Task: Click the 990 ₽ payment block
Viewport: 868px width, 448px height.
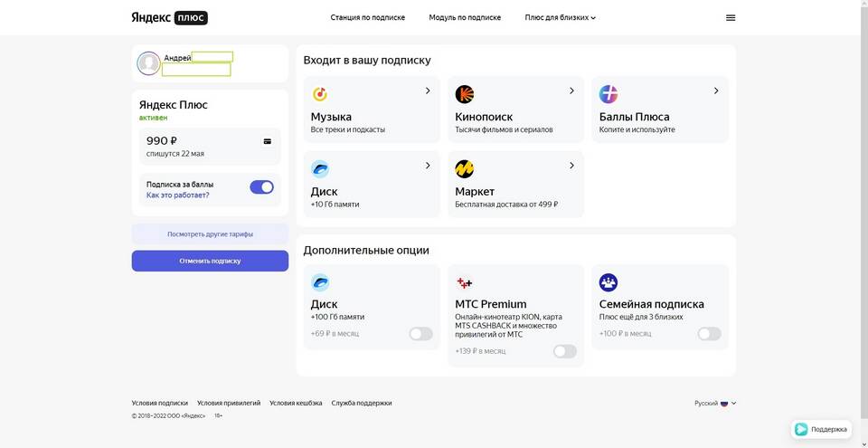Action: [x=210, y=147]
